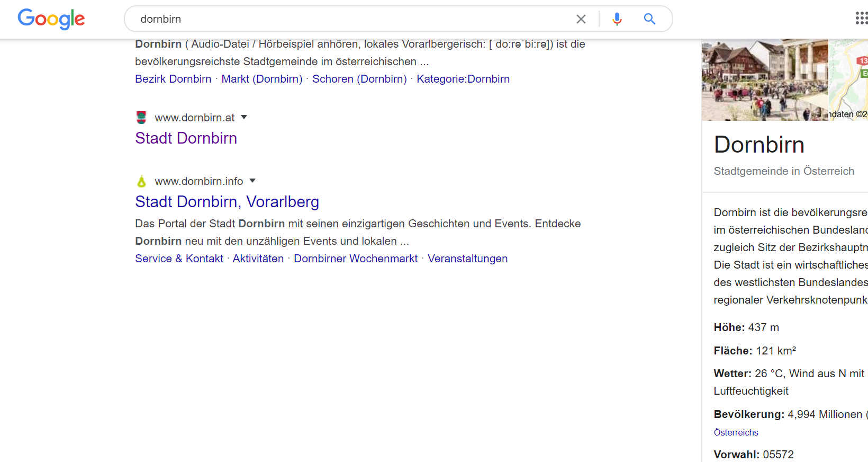This screenshot has height=462, width=868.
Task: Go to Dornbirner Wochenmarkt page
Action: pyautogui.click(x=356, y=259)
